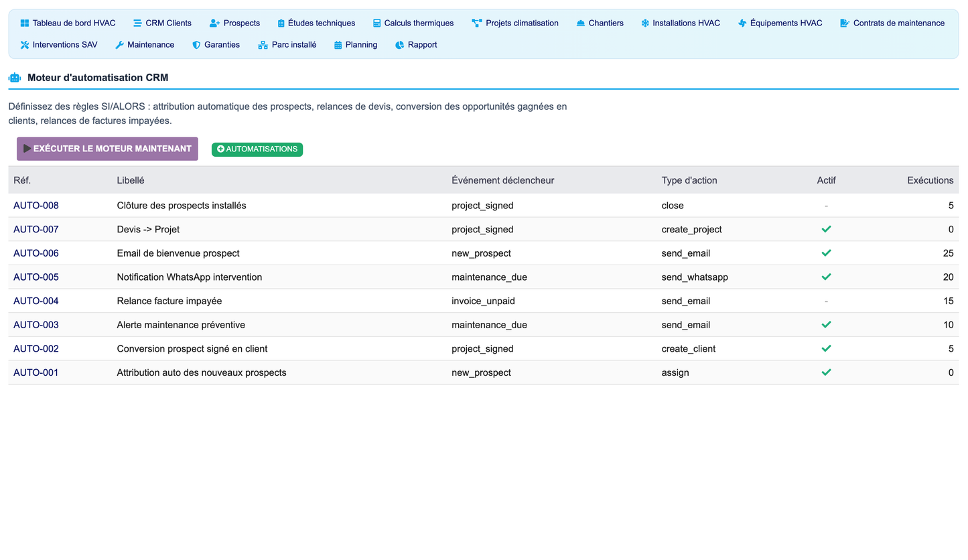Open the AUTO-003 rule link
The image size is (968, 560).
click(x=36, y=325)
